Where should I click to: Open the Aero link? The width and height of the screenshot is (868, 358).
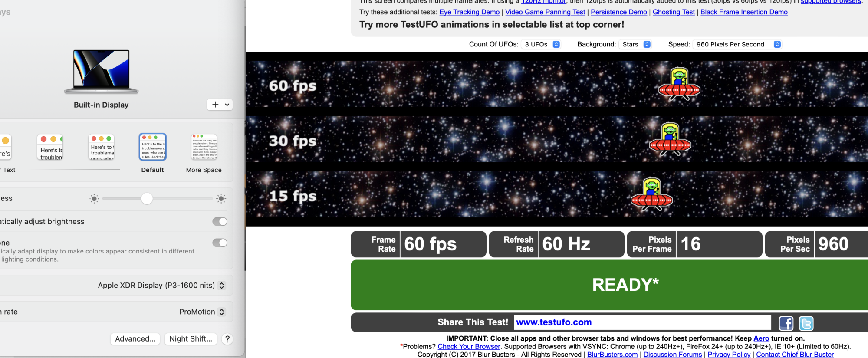click(x=761, y=338)
